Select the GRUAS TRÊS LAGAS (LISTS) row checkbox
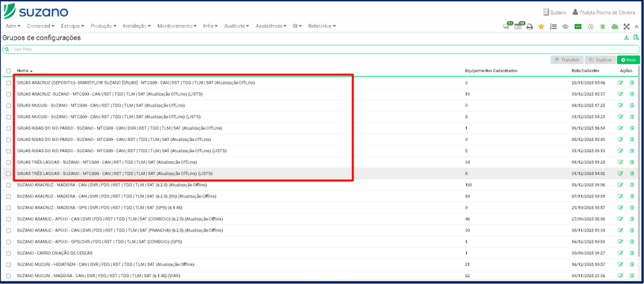Viewport: 644px width, 284px height. pyautogui.click(x=9, y=174)
